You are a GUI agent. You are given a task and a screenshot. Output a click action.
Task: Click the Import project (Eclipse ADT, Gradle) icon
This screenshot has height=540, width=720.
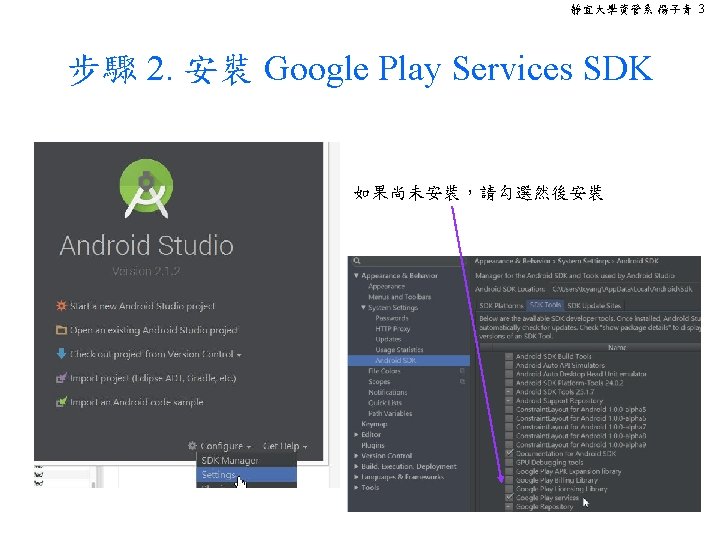pyautogui.click(x=61, y=378)
